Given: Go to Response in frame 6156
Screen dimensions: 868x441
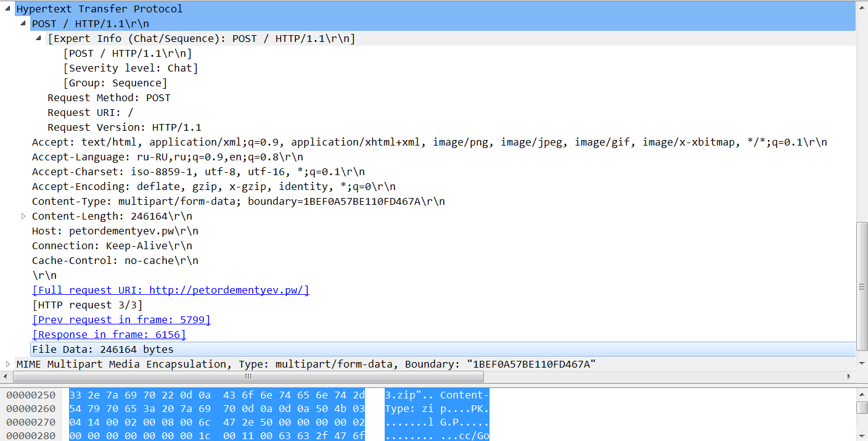Looking at the screenshot, I should [108, 334].
